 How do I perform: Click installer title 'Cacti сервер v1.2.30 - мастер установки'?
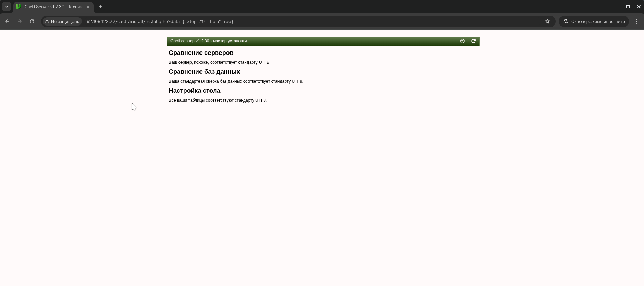point(209,41)
